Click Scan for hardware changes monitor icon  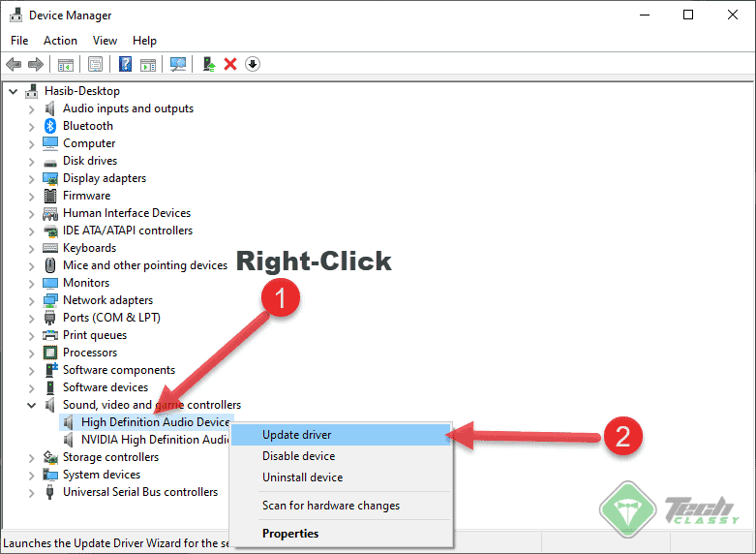(x=178, y=64)
